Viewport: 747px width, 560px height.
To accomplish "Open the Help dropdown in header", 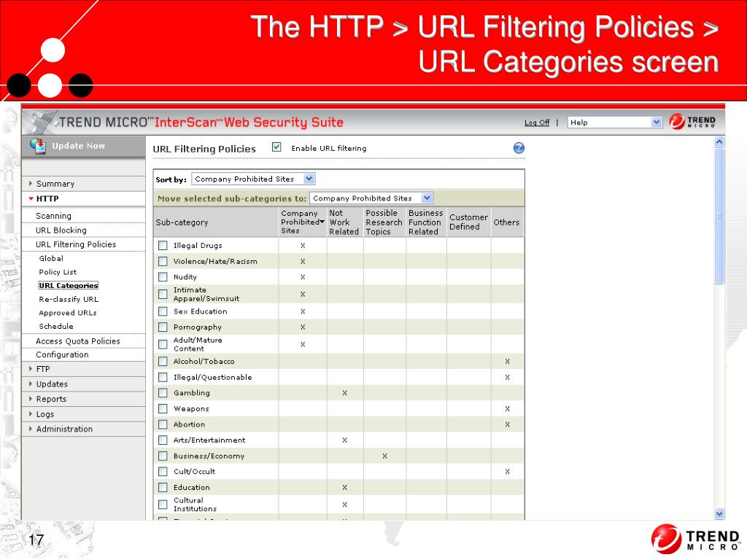I will [614, 122].
